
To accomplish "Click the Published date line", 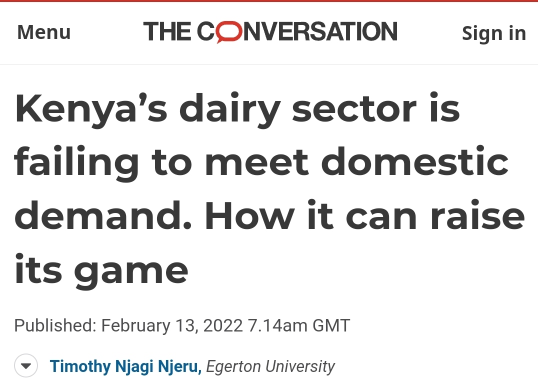I will pos(182,326).
